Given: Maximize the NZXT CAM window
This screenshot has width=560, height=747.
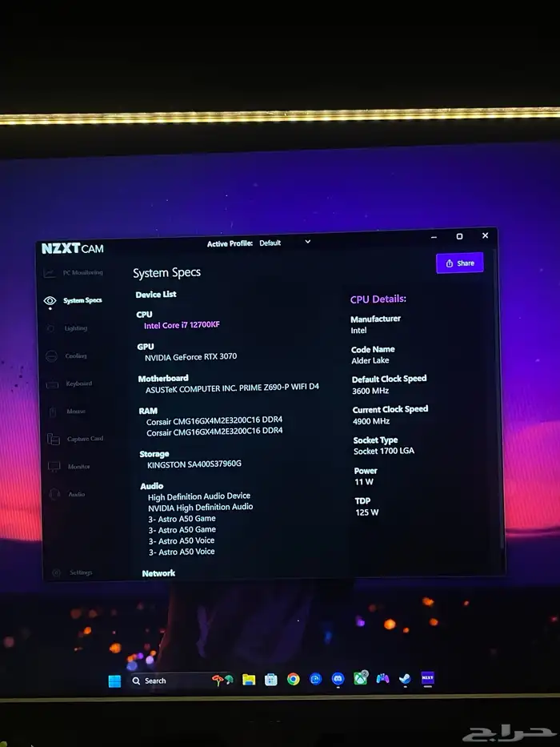Looking at the screenshot, I should (459, 237).
